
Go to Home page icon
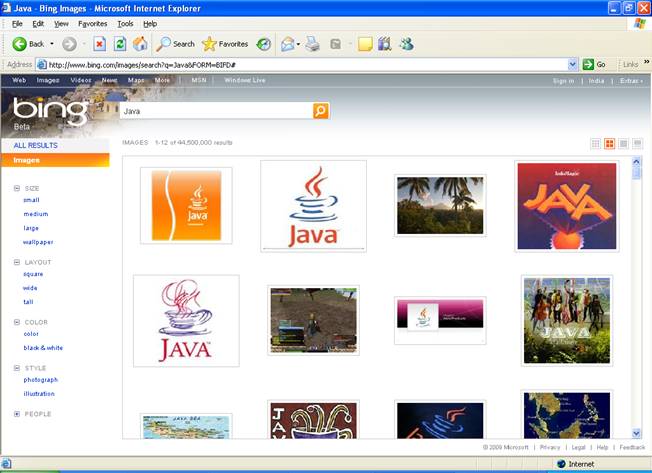tap(140, 44)
